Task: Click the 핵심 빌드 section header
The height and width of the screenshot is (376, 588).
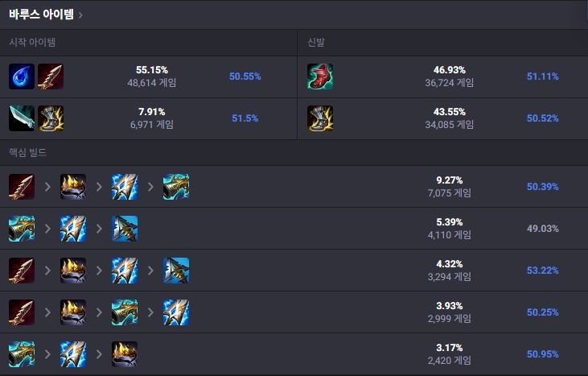Action: pyautogui.click(x=28, y=152)
